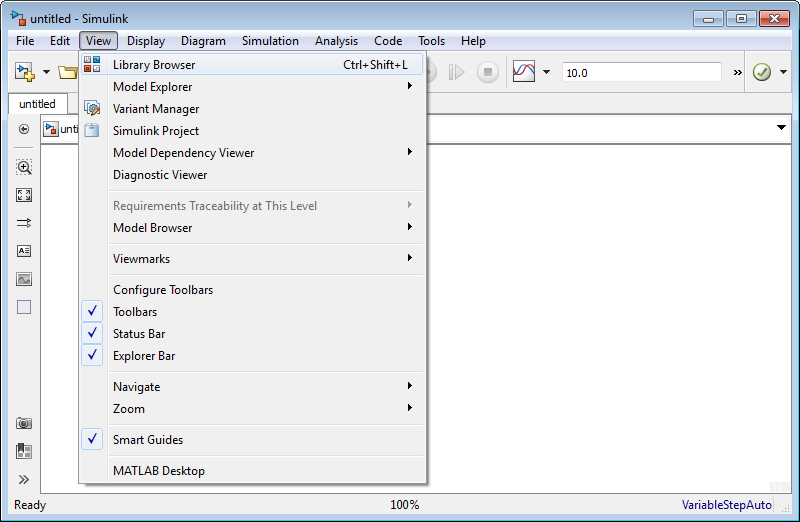The height and width of the screenshot is (522, 800).
Task: Choose Configure Toolbars menu entry
Action: point(252,290)
